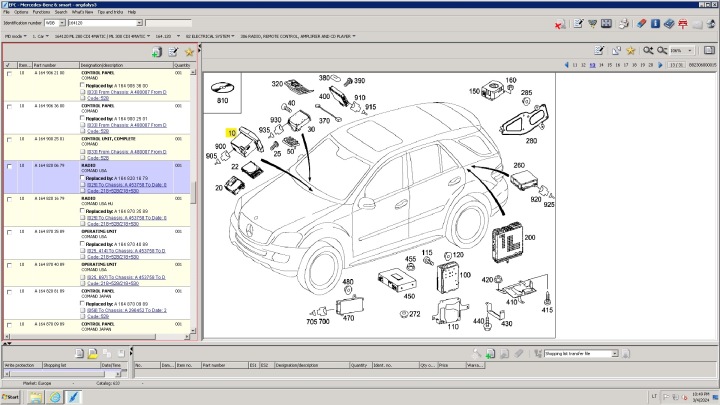Click the save floppy disk icon in the top toolbar
The image size is (720, 405).
[x=606, y=23]
